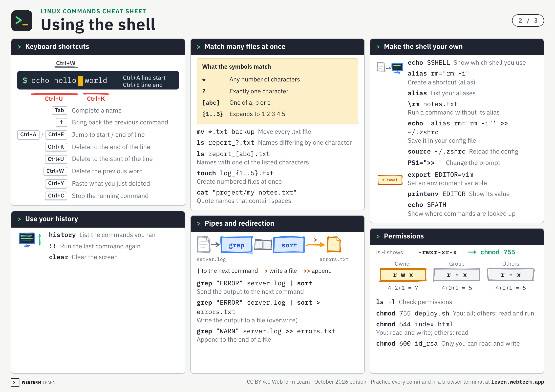Image resolution: width=555 pixels, height=392 pixels.
Task: Click the Group r-x permission box
Action: (457, 275)
